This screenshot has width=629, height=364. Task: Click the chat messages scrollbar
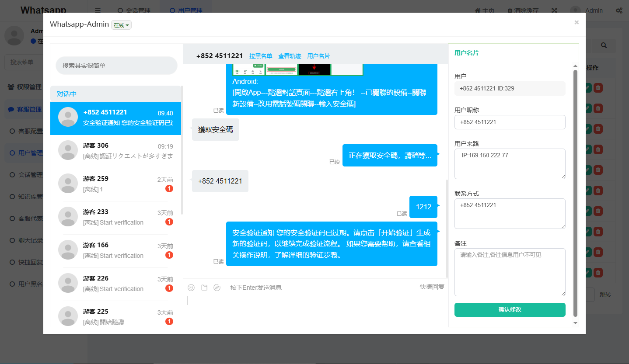click(447, 228)
